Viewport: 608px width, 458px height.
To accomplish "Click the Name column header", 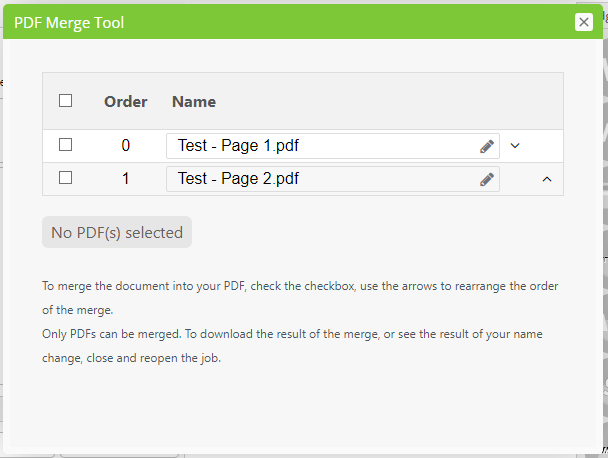I will click(194, 102).
